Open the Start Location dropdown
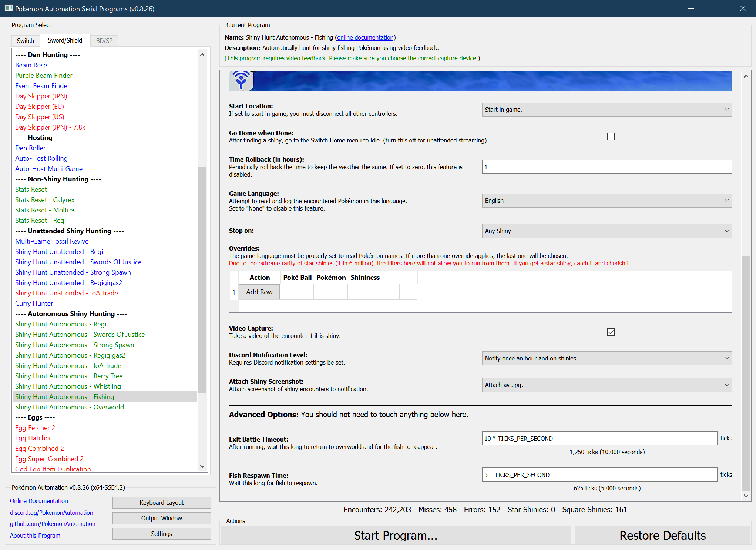This screenshot has height=550, width=756. click(x=607, y=110)
